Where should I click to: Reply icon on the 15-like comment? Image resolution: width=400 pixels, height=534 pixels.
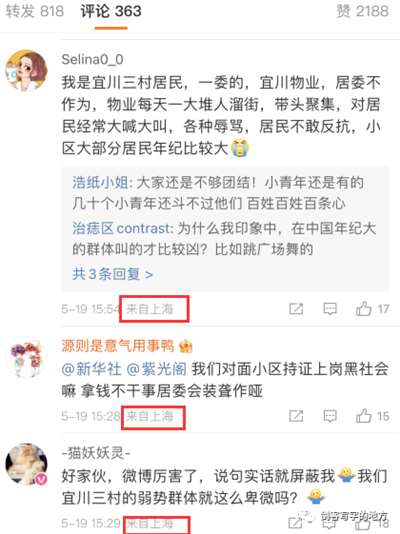330,416
